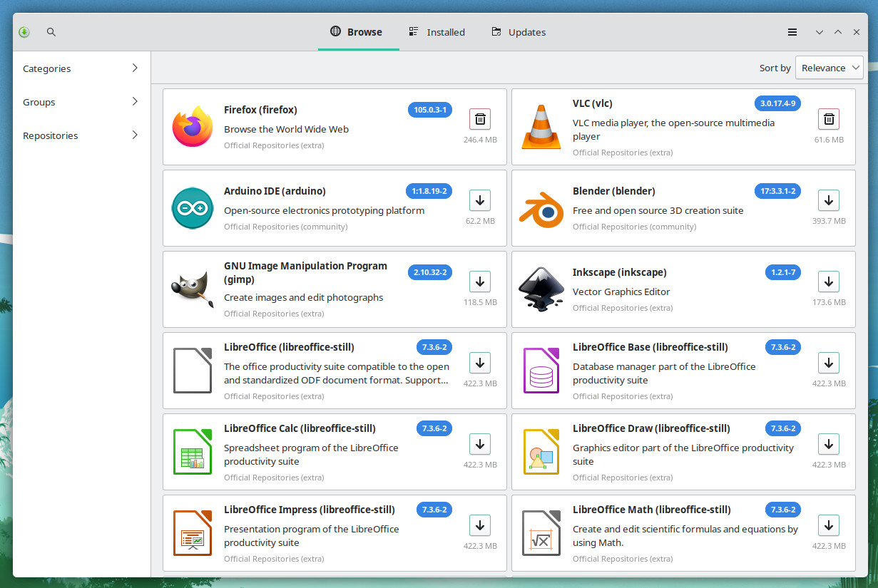This screenshot has height=588, width=878.
Task: Install LibreOffice Base download arrow
Action: pos(829,363)
